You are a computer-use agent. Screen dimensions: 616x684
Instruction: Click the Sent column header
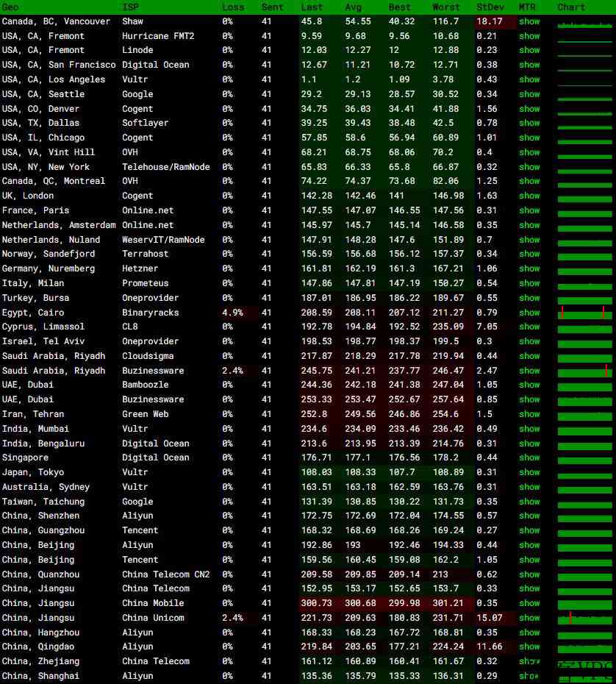273,7
